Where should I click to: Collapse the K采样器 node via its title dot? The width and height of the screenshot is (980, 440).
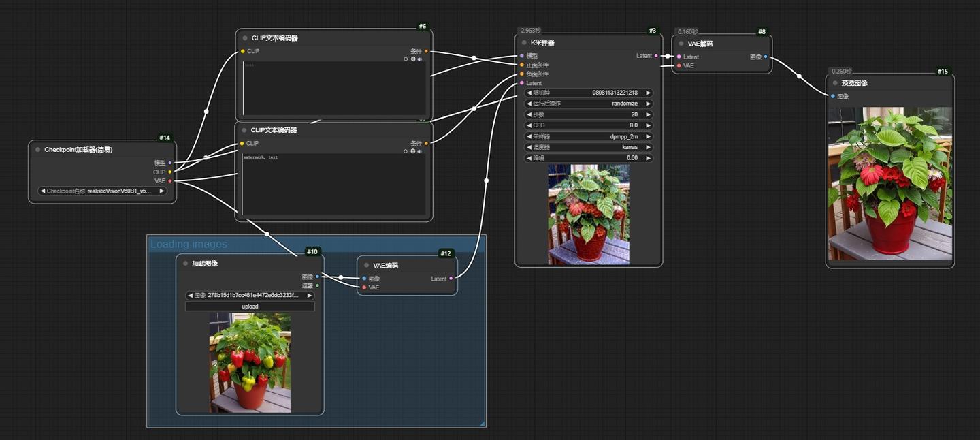pyautogui.click(x=524, y=42)
